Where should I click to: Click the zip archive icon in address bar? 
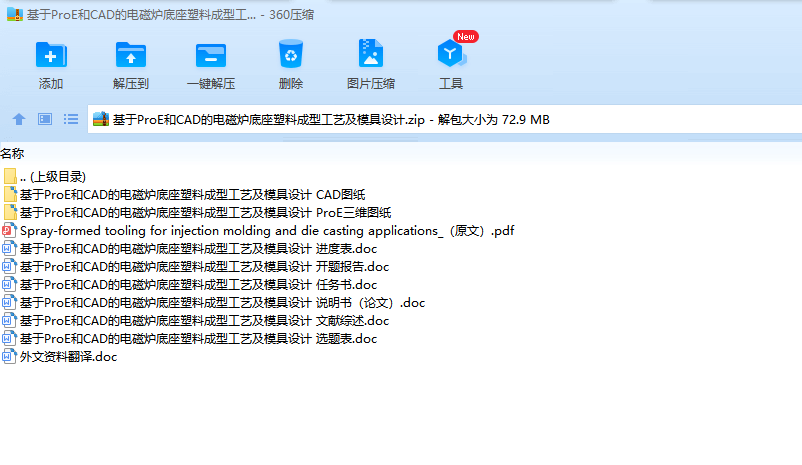click(101, 119)
